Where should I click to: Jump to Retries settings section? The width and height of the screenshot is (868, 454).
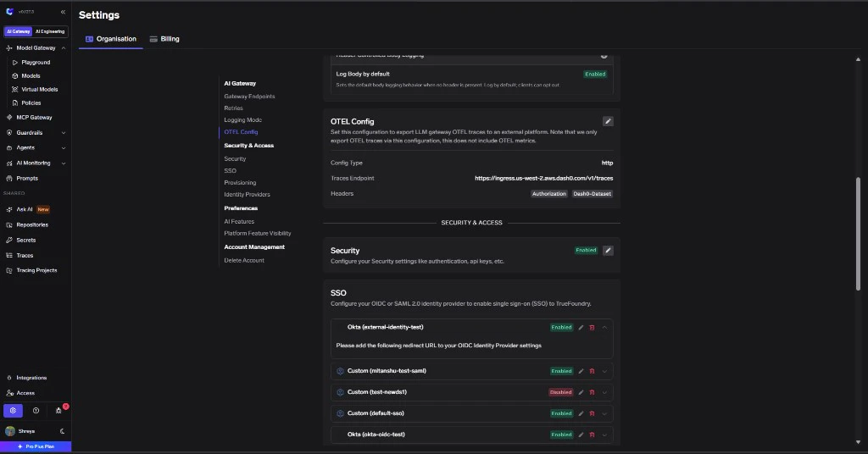[x=233, y=108]
